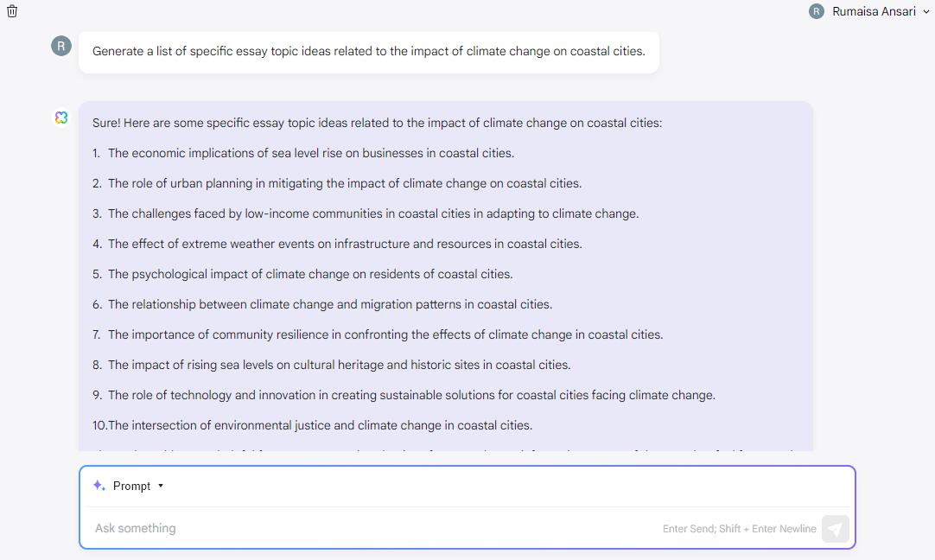Screen dimensions: 935x560
Task: Select topic 8 on cultural heritage sites
Action: coord(339,365)
